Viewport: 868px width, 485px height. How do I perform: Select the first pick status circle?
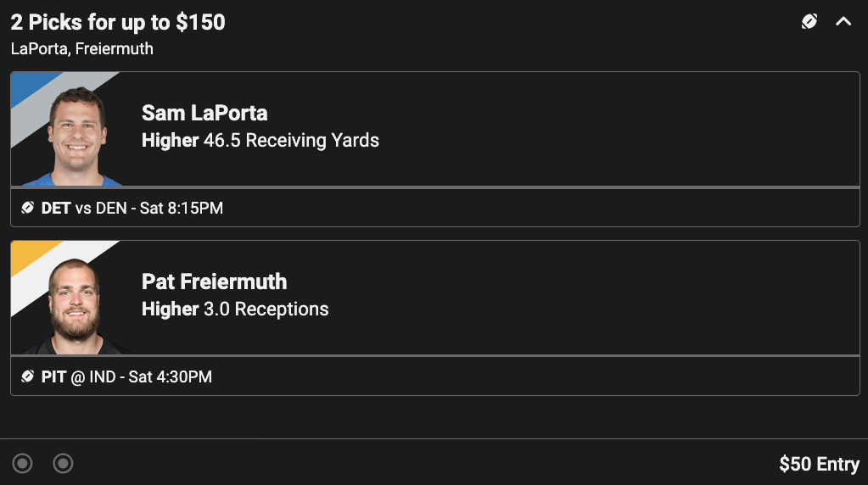click(x=22, y=463)
